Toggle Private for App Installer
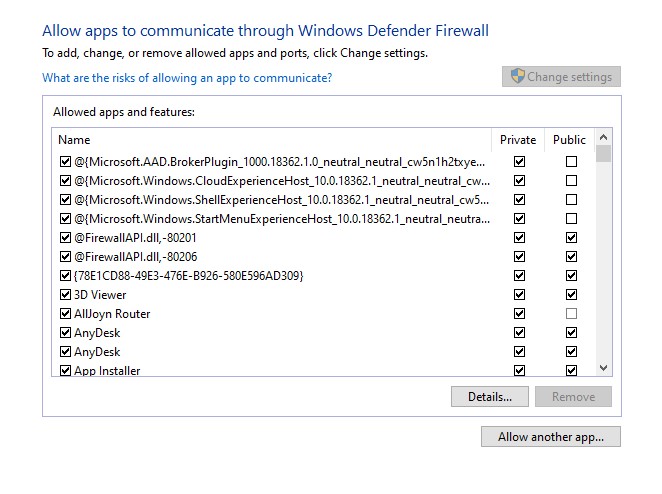The height and width of the screenshot is (494, 662). pyautogui.click(x=519, y=371)
